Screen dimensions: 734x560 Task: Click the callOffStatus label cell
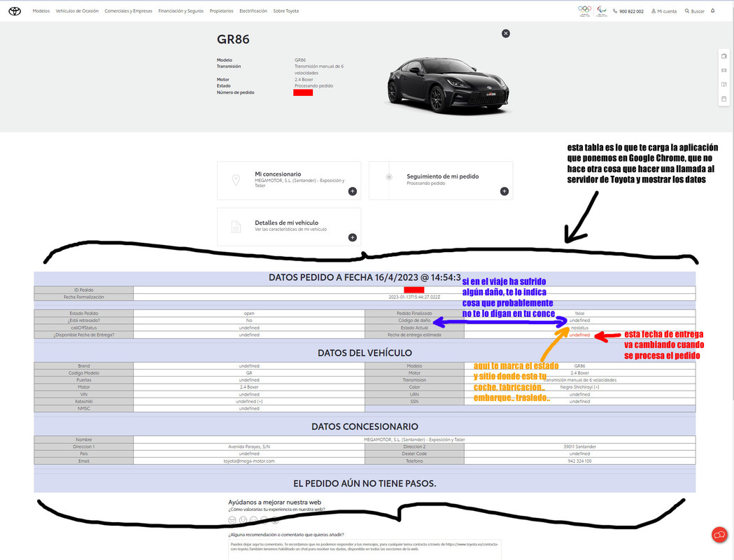point(84,328)
